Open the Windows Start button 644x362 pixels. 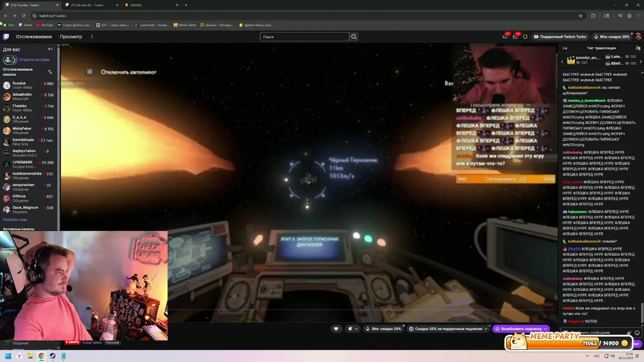tap(8, 356)
